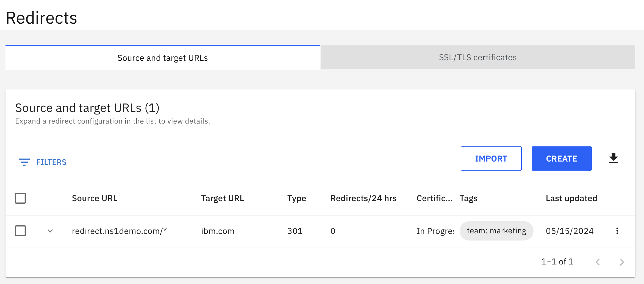The width and height of the screenshot is (644, 284).
Task: Click the CREATE button
Action: point(562,159)
